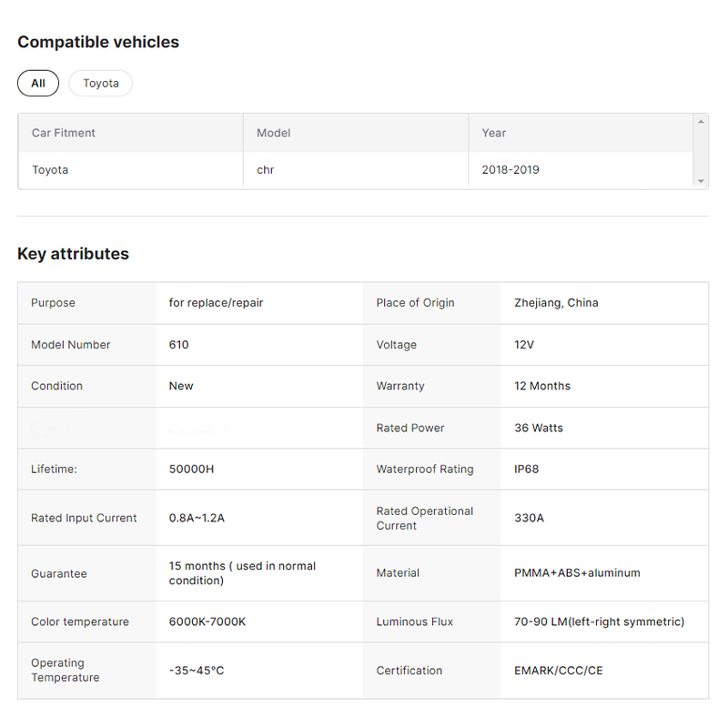Click the 12 Months warranty value
Screen dimensions: 728x728
point(542,386)
